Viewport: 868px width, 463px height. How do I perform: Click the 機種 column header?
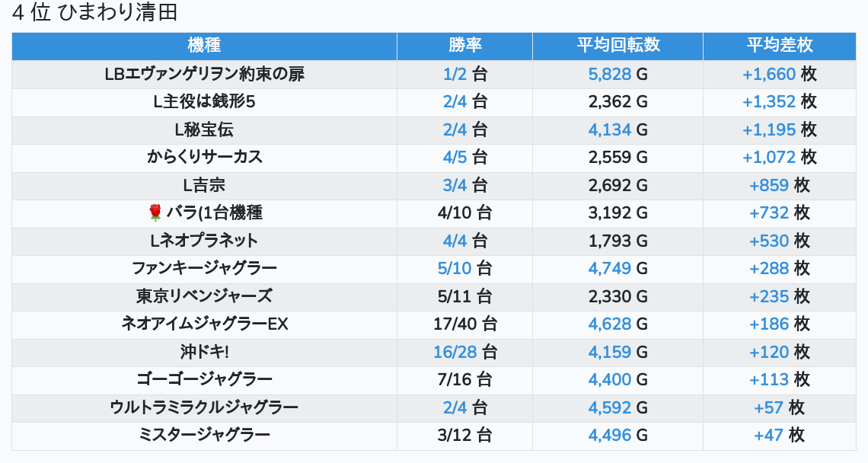point(204,45)
